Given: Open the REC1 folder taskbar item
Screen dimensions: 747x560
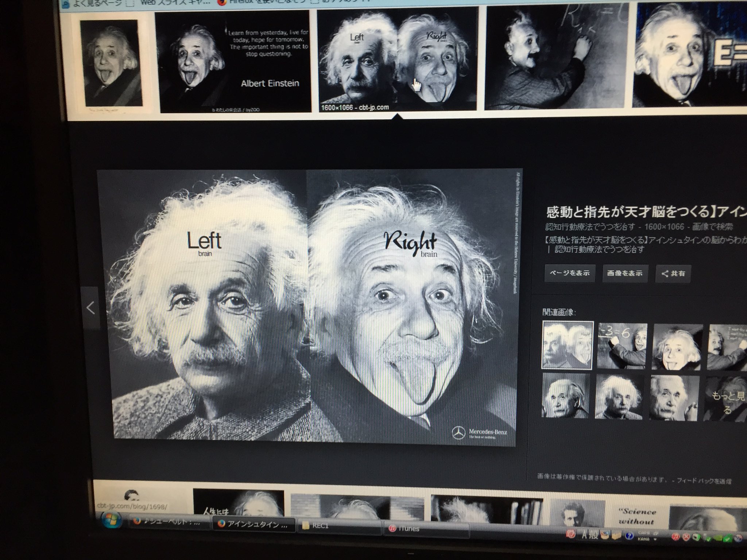Looking at the screenshot, I should coord(339,526).
